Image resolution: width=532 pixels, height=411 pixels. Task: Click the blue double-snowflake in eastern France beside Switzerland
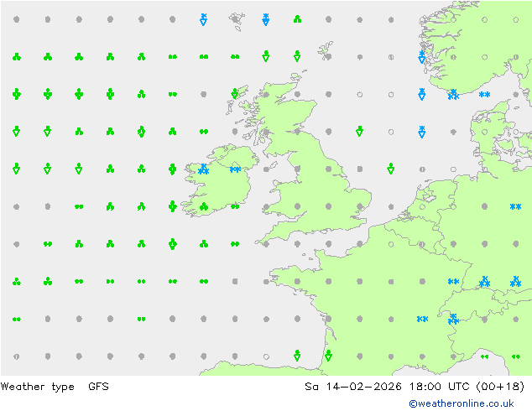point(422,319)
